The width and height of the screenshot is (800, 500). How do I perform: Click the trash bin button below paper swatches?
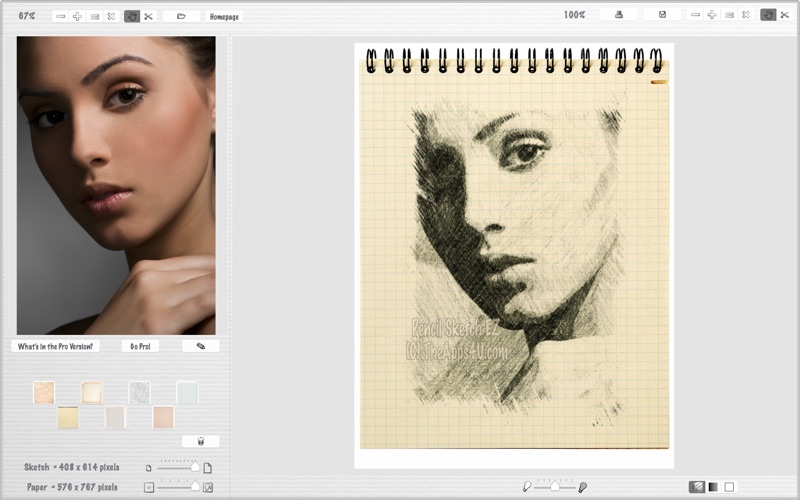201,441
